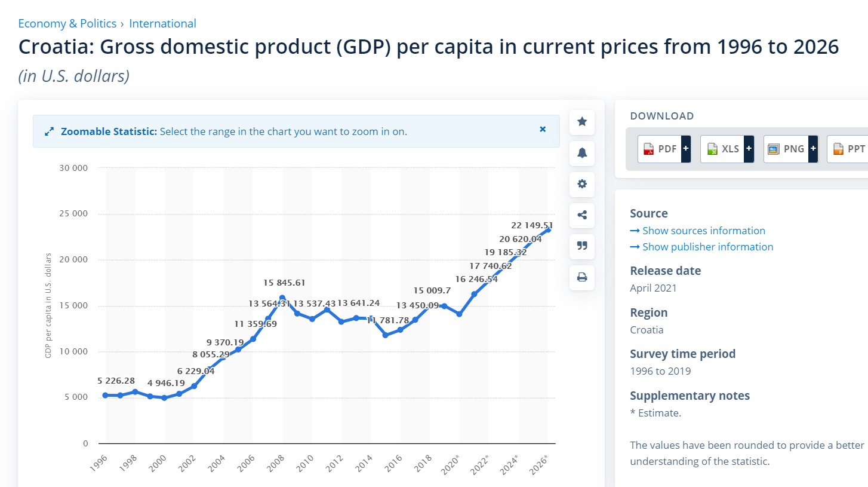
Task: Click the print chart icon
Action: 582,277
